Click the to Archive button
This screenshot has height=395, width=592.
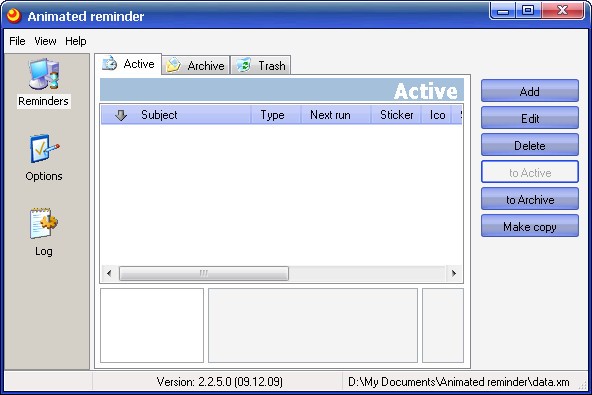530,199
